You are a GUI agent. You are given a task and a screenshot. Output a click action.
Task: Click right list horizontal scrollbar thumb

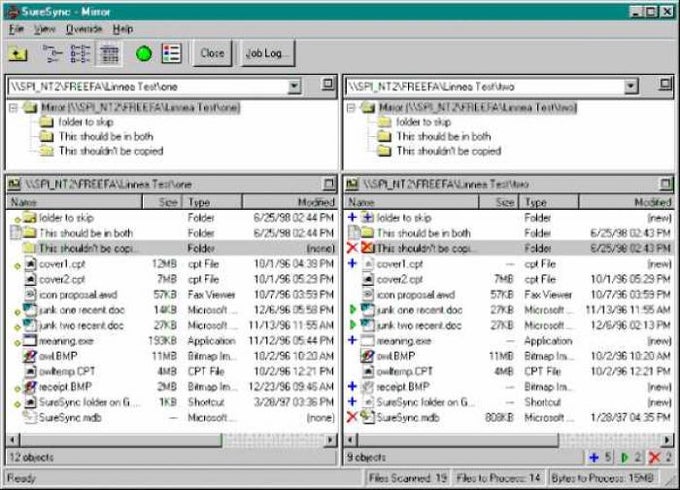(458, 440)
